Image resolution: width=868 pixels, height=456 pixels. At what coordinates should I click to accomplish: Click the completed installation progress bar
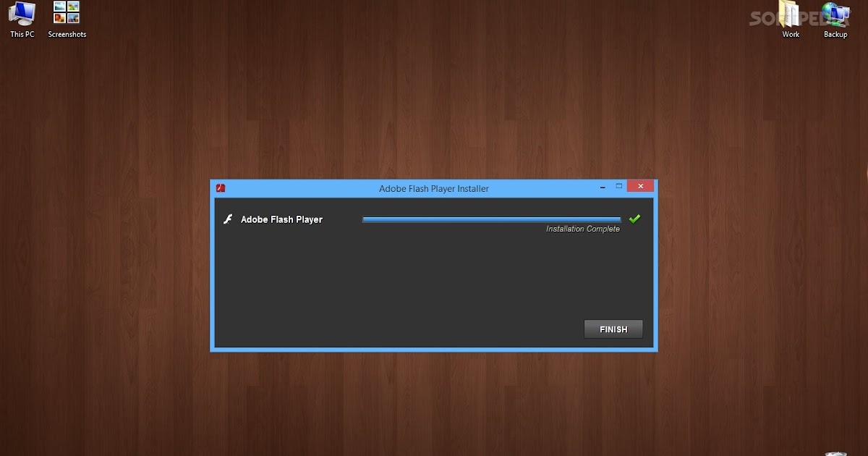pos(492,219)
